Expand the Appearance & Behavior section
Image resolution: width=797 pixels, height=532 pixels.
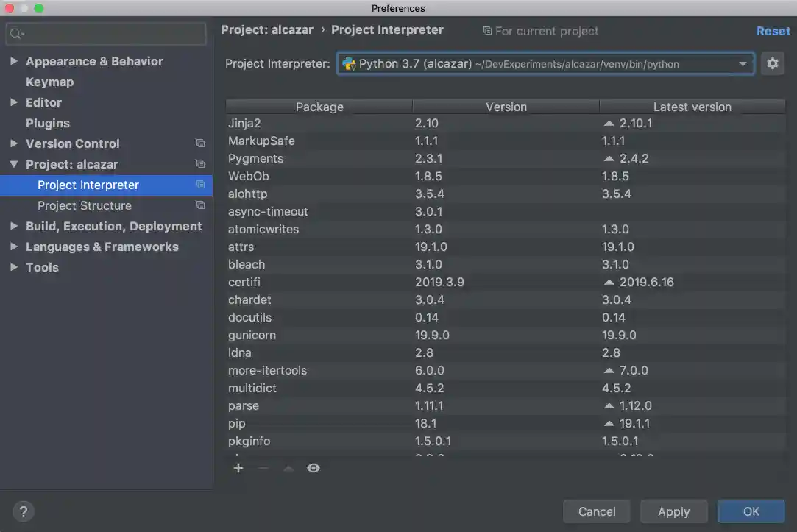click(13, 61)
